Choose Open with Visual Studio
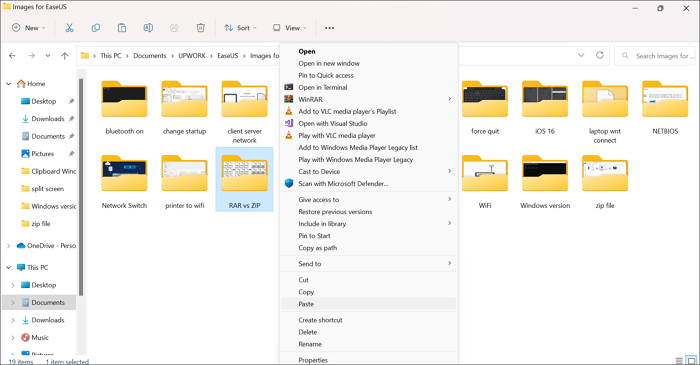This screenshot has width=700, height=365. (x=369, y=124)
